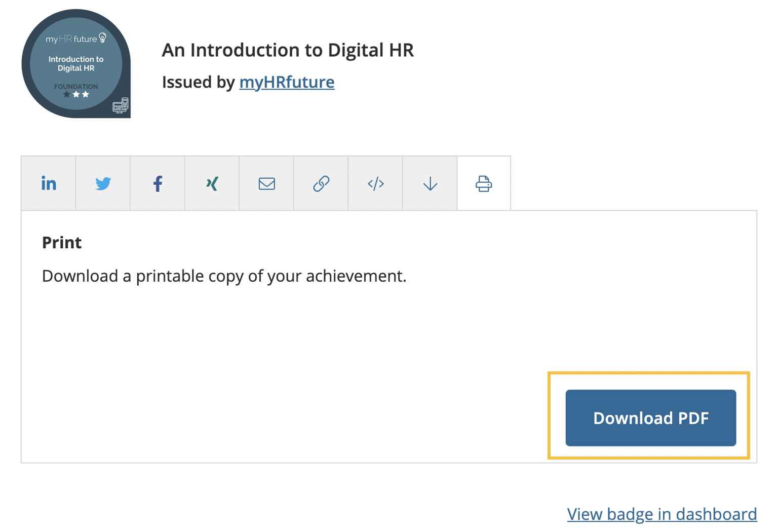Click the Facebook share icon
The height and width of the screenshot is (532, 779).
click(x=158, y=183)
